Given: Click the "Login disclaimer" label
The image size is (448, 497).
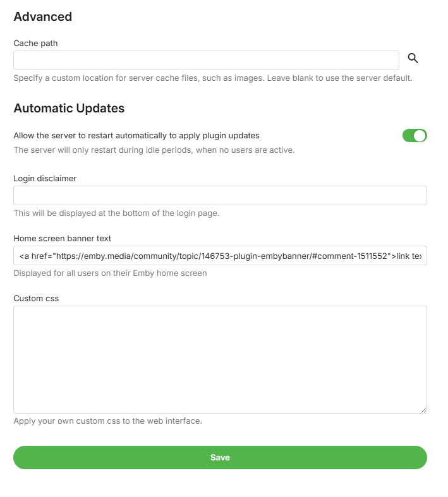Looking at the screenshot, I should [x=45, y=178].
